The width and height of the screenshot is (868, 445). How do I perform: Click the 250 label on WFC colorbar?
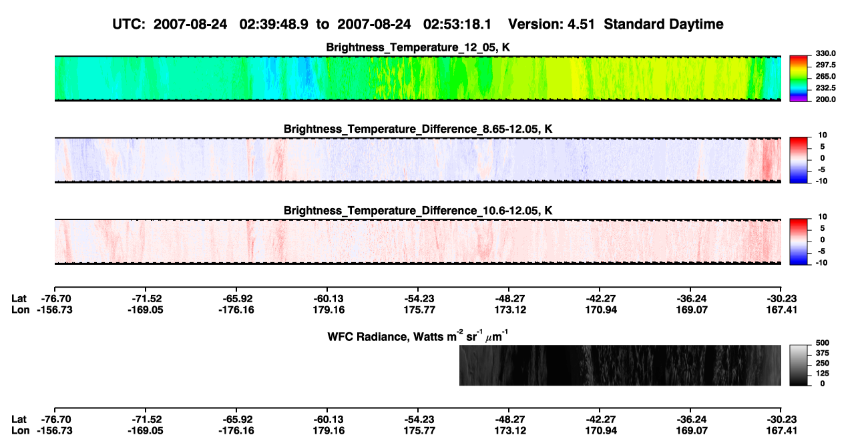822,363
